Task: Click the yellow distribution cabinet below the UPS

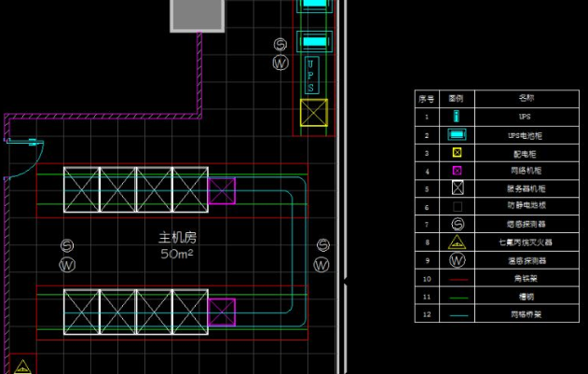Action: [314, 115]
